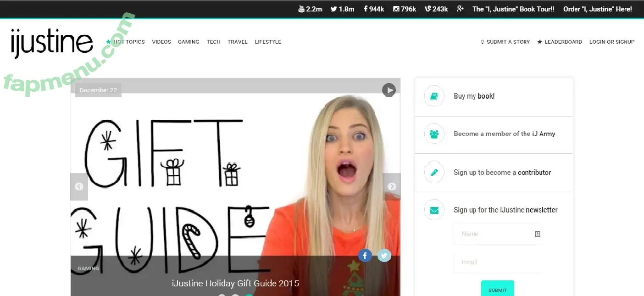Viewport: 644px width, 296px height.
Task: Click the play icon on the slider
Action: tap(389, 90)
